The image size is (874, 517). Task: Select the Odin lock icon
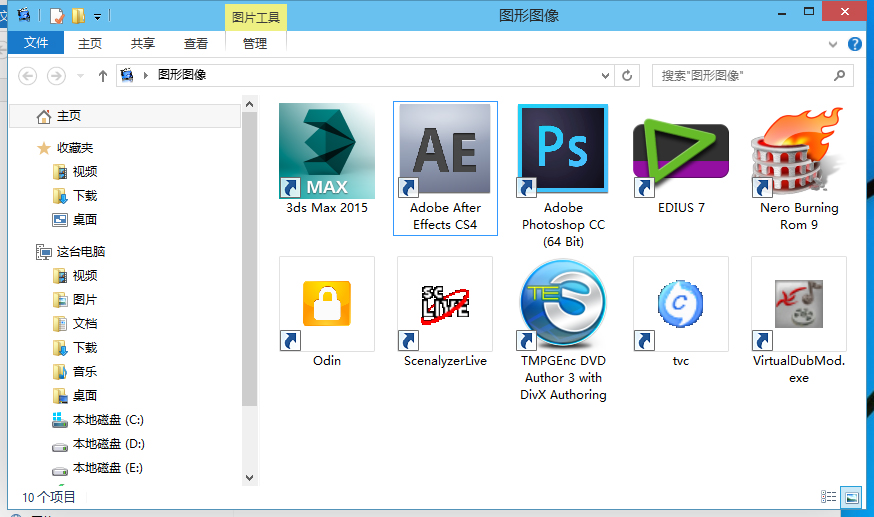click(327, 304)
